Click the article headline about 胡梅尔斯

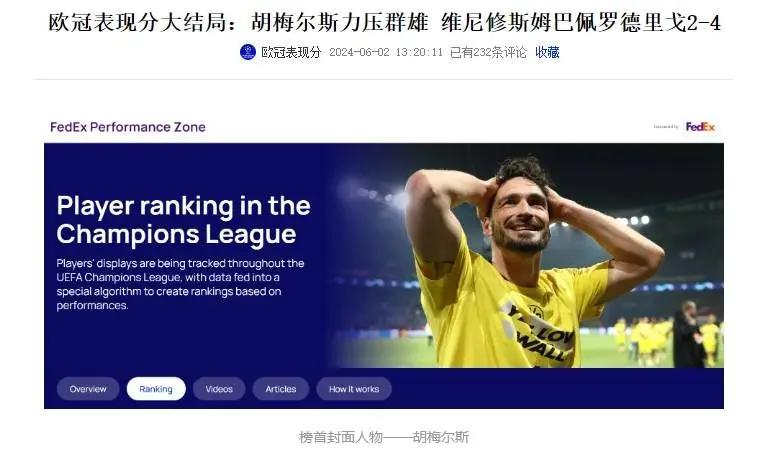385,23
